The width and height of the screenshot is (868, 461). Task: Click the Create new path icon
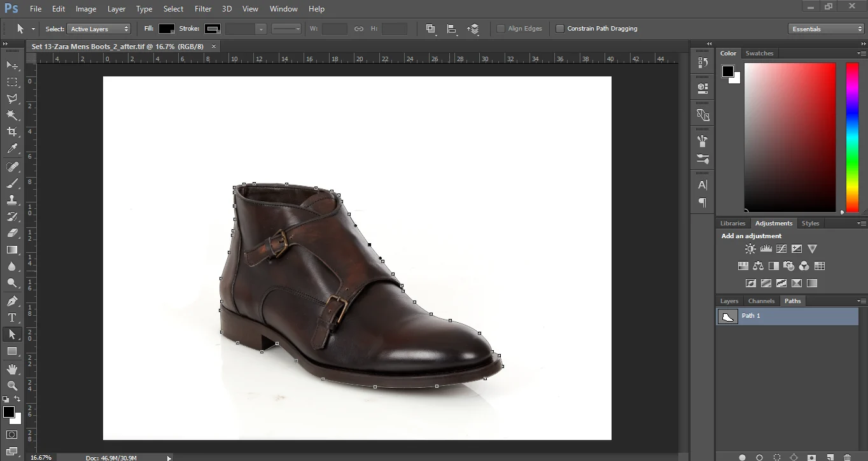coord(830,457)
